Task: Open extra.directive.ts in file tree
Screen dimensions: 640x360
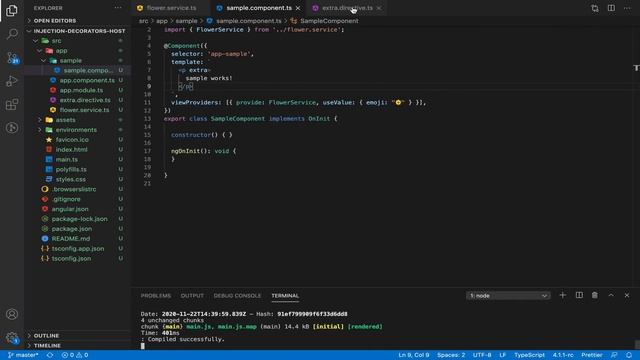Action: (x=85, y=100)
